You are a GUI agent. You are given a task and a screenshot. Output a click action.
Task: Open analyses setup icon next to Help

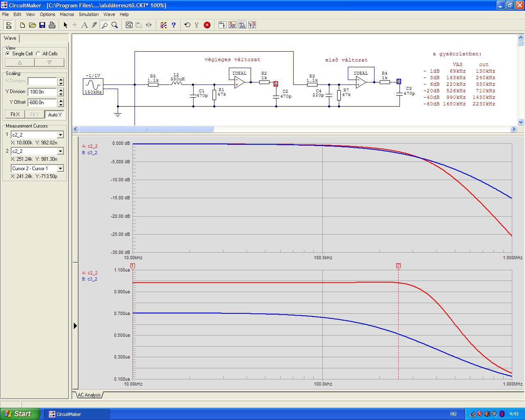click(164, 25)
